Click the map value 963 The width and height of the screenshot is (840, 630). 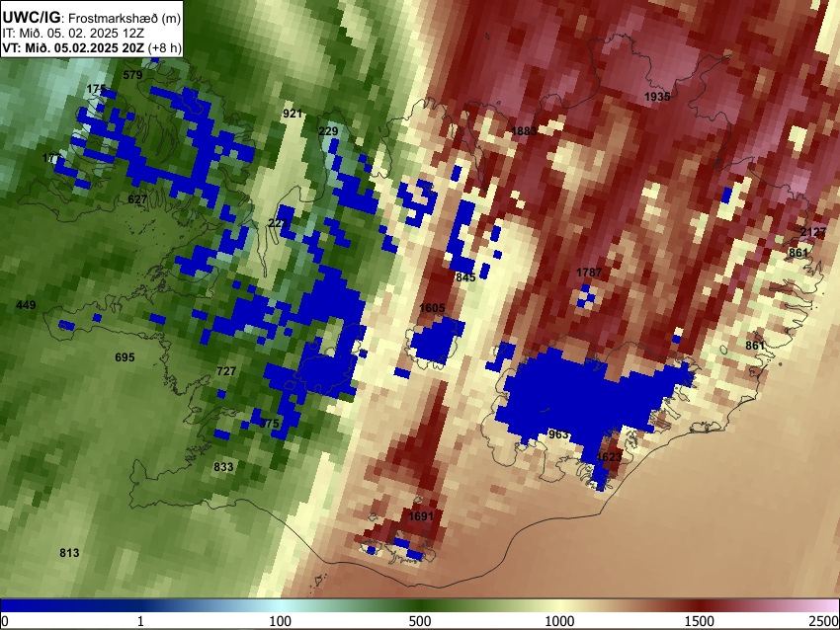click(558, 434)
